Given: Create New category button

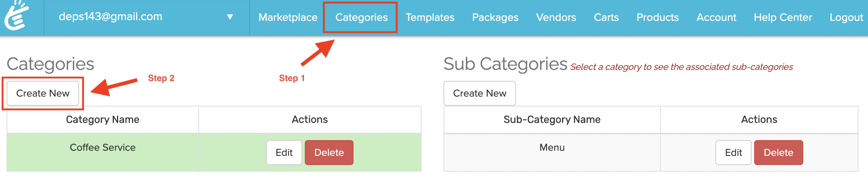Looking at the screenshot, I should 43,93.
